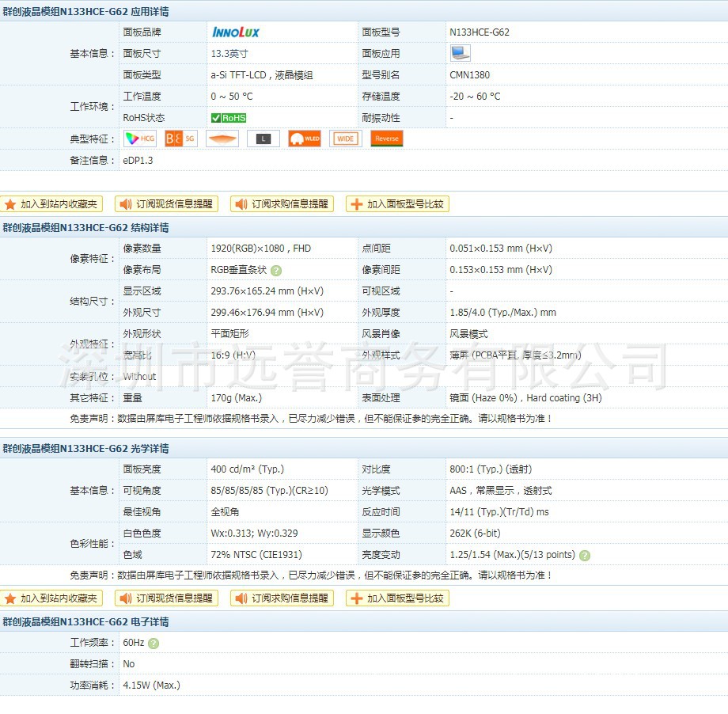Click the weight value 170g (Max.)

pos(237,397)
